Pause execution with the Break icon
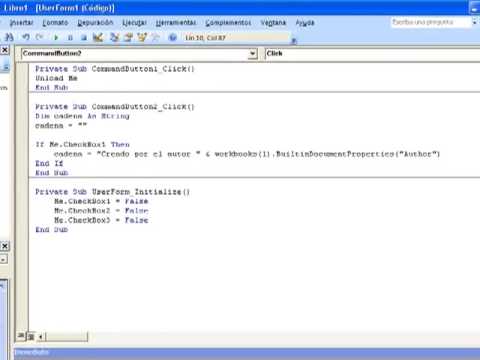 [x=70, y=37]
